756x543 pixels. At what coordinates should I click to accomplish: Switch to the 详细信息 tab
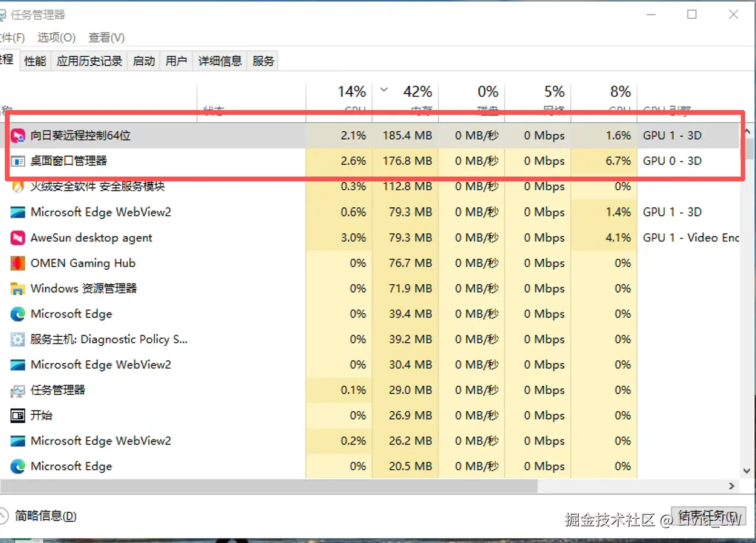click(220, 61)
